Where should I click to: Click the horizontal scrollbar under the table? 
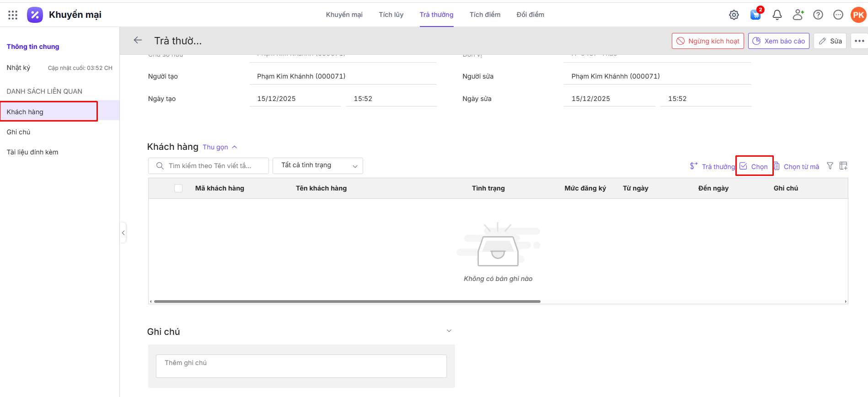tap(347, 302)
